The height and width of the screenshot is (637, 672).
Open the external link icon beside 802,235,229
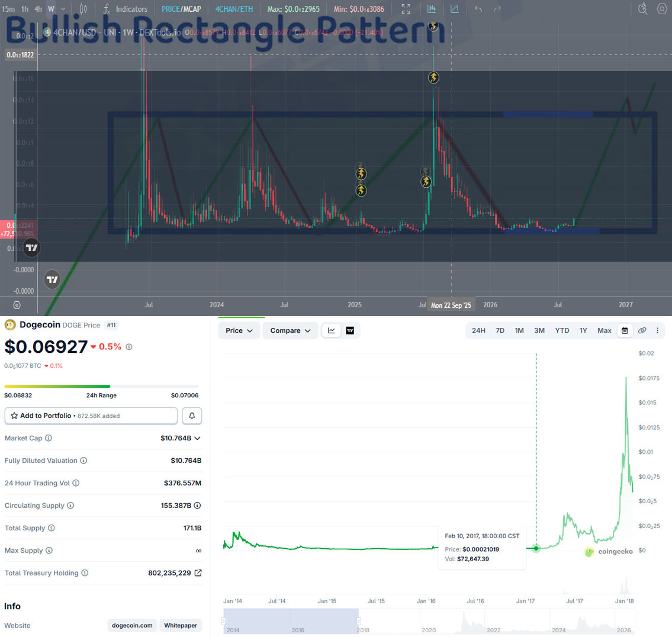(x=198, y=572)
